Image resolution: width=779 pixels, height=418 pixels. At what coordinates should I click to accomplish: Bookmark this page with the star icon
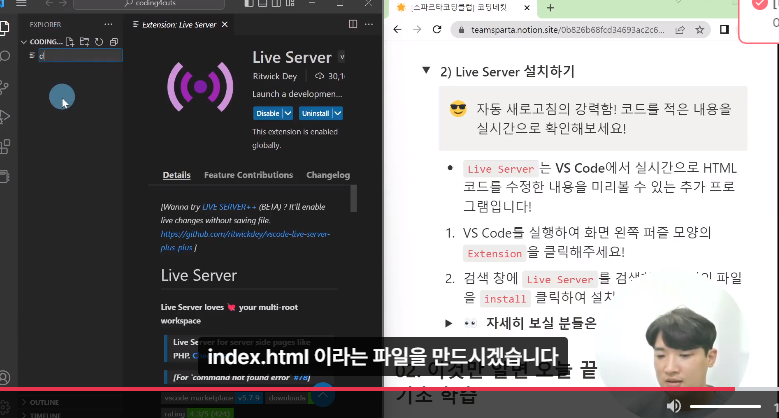pos(700,30)
